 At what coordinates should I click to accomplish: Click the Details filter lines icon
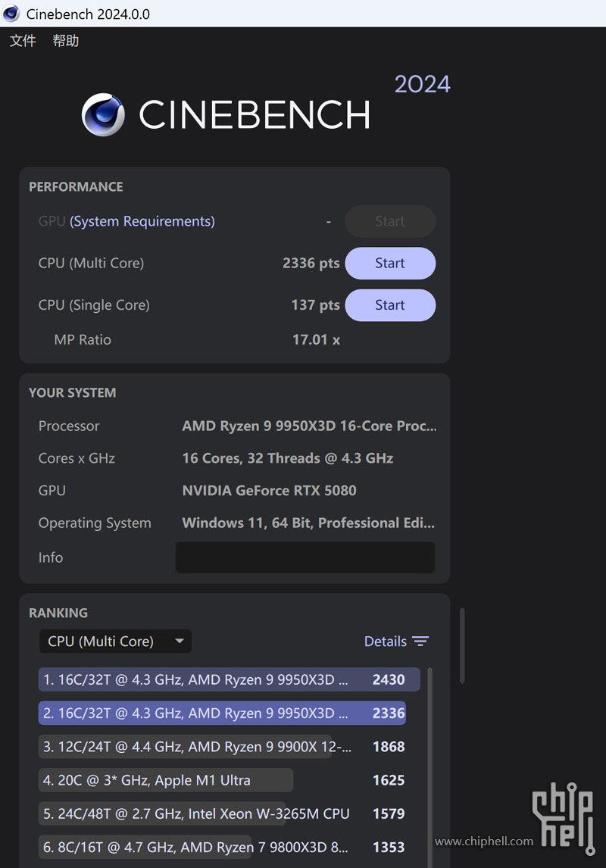tap(420, 641)
